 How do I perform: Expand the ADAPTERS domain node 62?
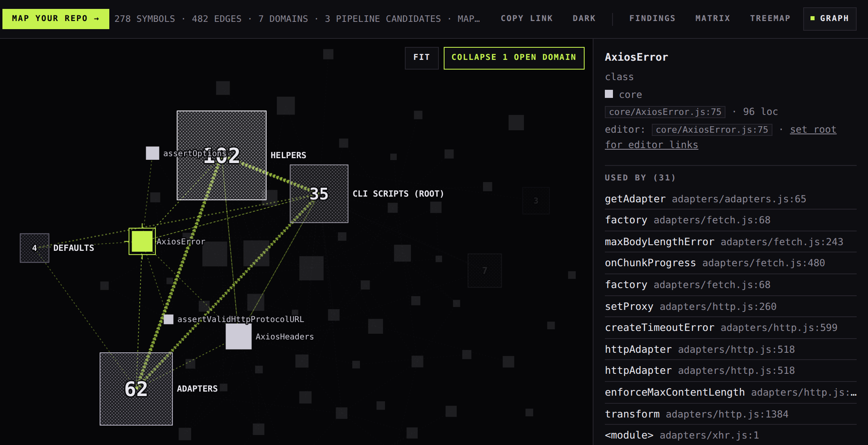tap(136, 389)
